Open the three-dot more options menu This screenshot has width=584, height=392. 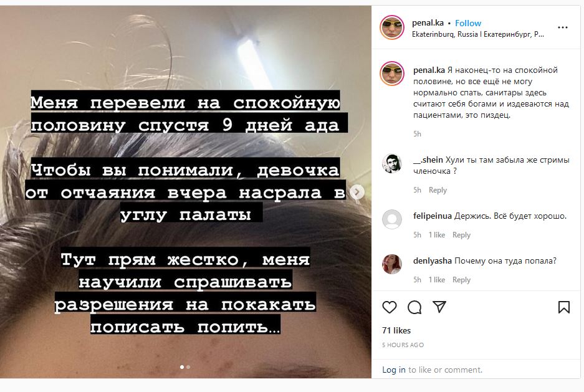coord(563,27)
